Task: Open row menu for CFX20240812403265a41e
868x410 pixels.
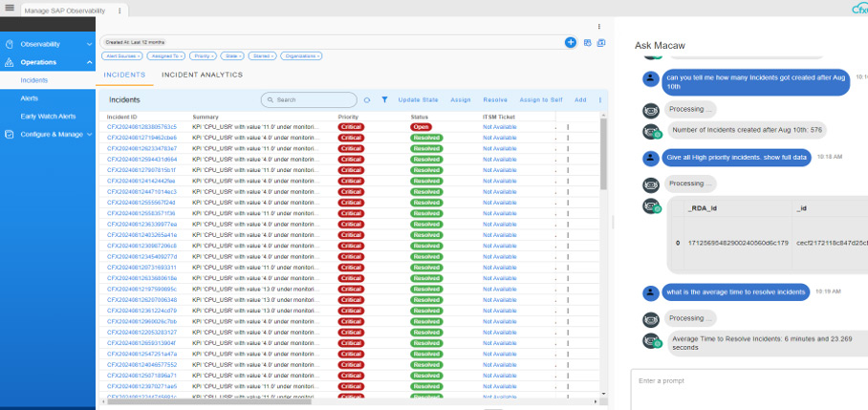Action: (568, 235)
